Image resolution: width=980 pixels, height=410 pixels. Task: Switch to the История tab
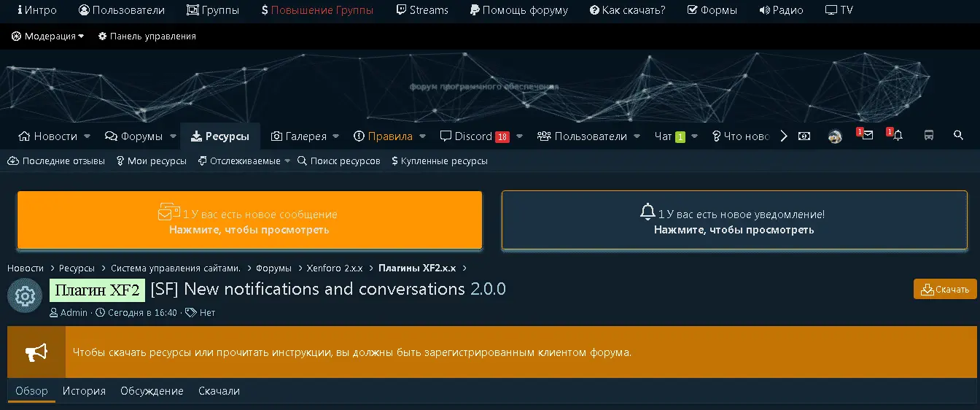click(x=84, y=391)
